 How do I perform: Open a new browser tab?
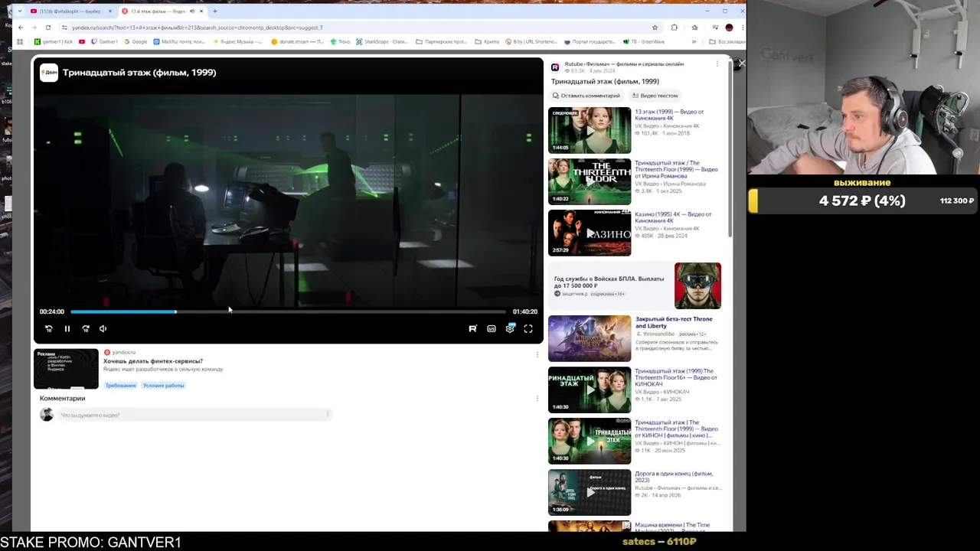coord(215,11)
